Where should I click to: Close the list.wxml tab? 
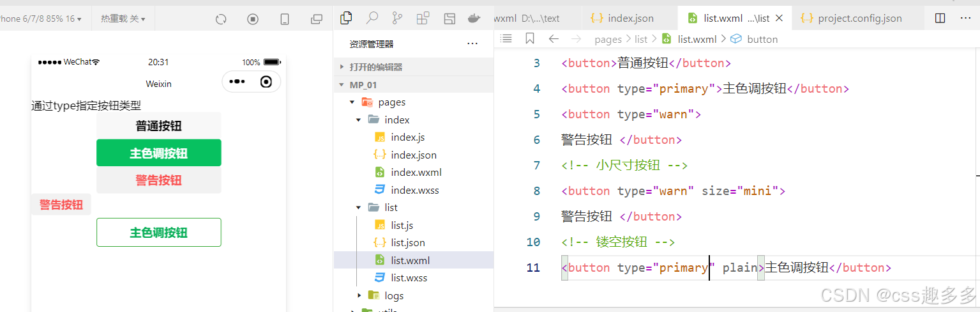point(779,19)
